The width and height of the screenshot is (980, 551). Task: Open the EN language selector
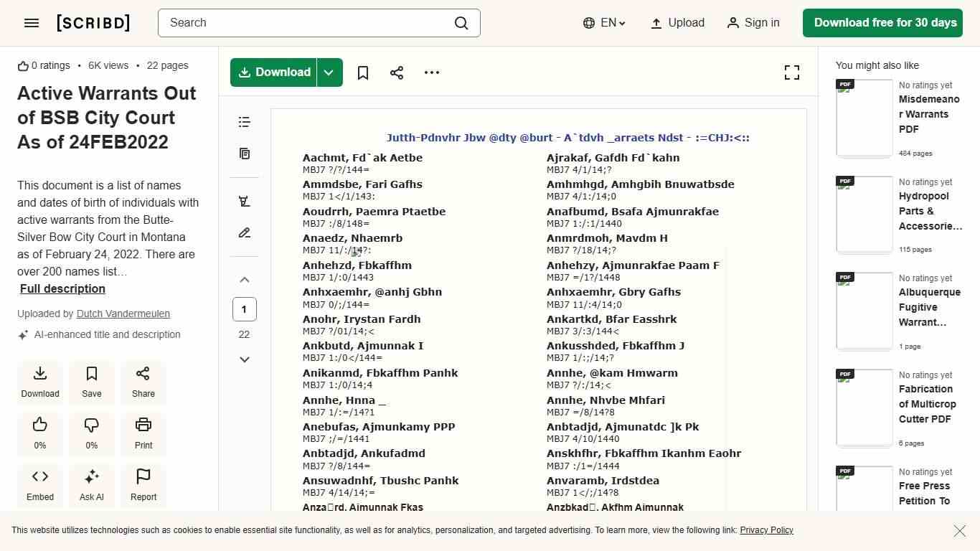tap(604, 23)
